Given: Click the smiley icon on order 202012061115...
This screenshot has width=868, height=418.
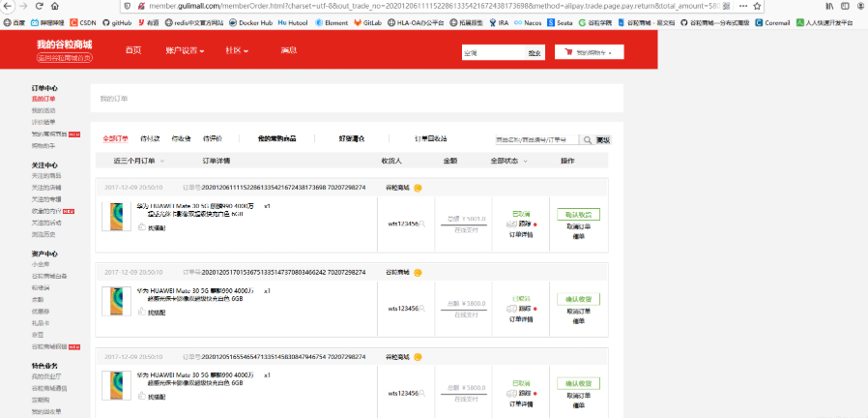Looking at the screenshot, I should tap(418, 188).
